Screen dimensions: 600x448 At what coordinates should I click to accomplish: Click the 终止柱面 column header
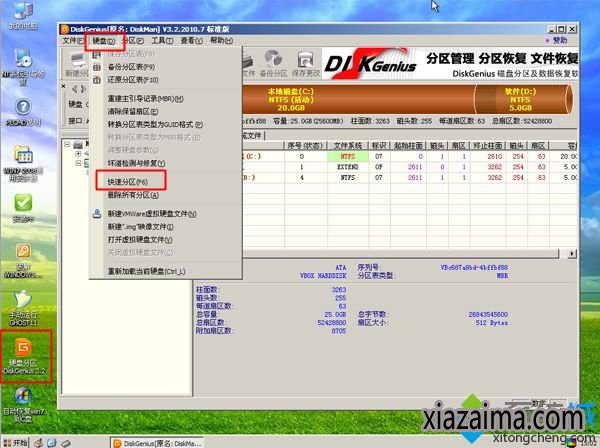click(x=488, y=146)
